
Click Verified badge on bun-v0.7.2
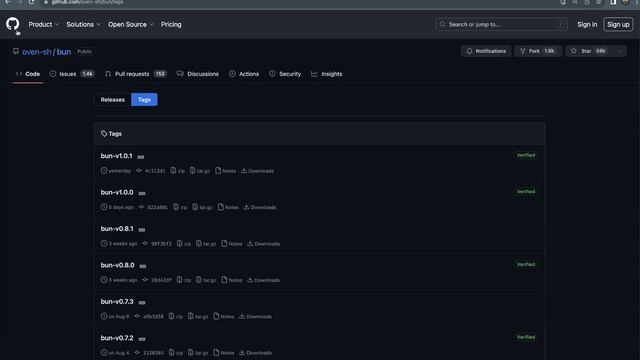526,337
